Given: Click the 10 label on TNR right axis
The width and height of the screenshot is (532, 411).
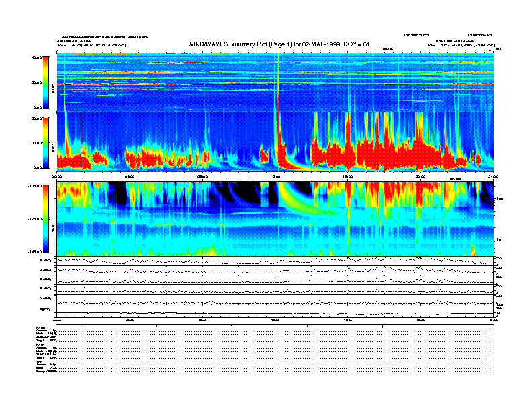Looking at the screenshot, I should 498,240.
